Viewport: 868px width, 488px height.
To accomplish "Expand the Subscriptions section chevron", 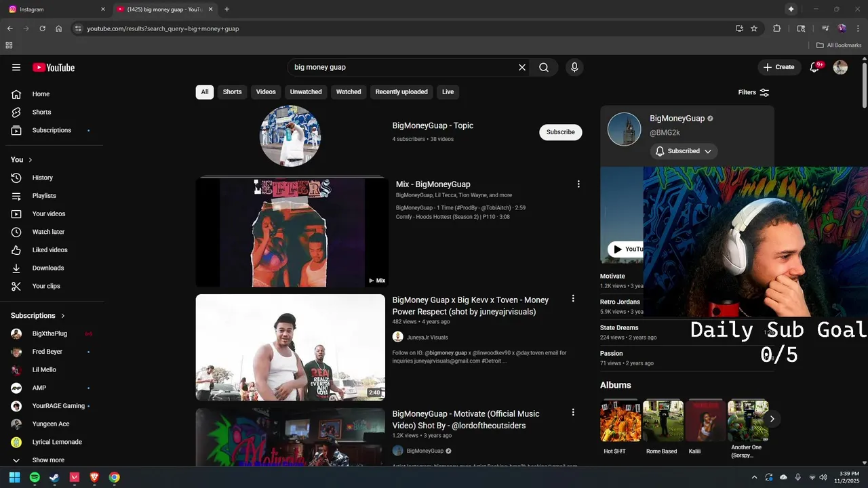I will pyautogui.click(x=63, y=316).
